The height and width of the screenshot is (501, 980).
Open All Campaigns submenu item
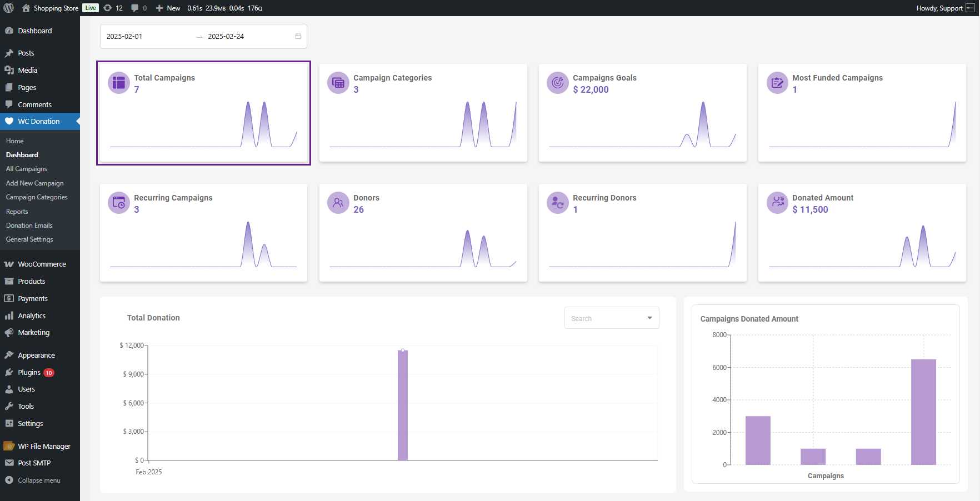[x=27, y=169]
